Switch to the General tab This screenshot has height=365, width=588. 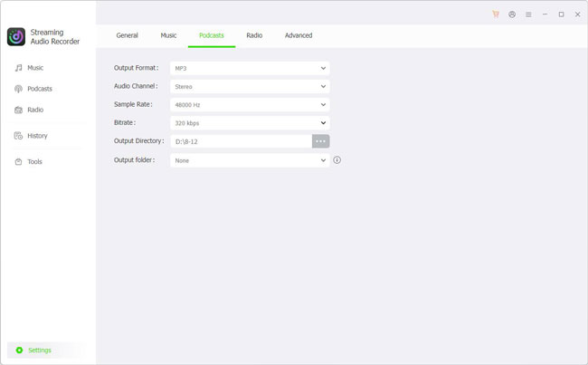[128, 35]
